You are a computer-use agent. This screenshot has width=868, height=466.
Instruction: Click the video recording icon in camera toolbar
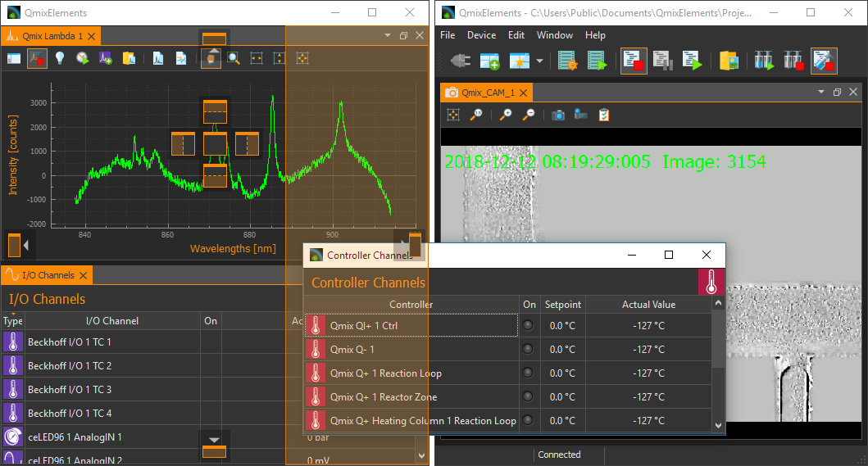coord(580,115)
